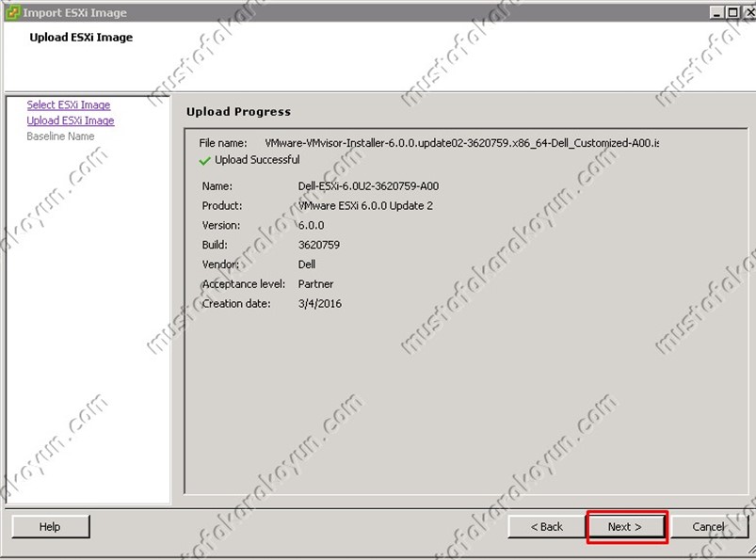Click the Next button
The width and height of the screenshot is (756, 560).
point(625,527)
